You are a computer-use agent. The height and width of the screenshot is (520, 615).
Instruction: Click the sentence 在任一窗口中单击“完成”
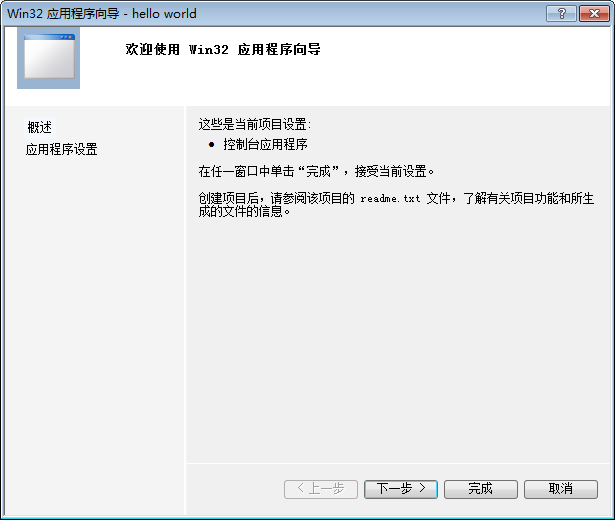(x=269, y=171)
